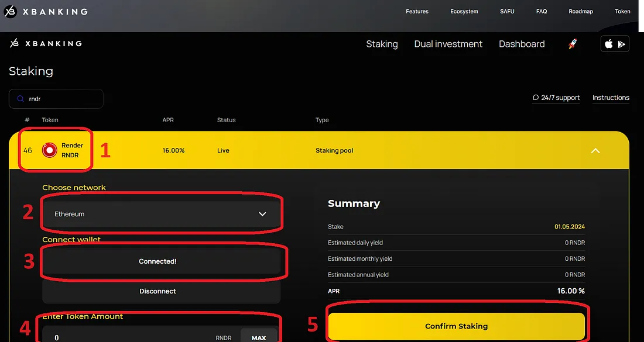This screenshot has width=644, height=342.
Task: Click the 24/7 support chat bubble icon
Action: pyautogui.click(x=536, y=98)
